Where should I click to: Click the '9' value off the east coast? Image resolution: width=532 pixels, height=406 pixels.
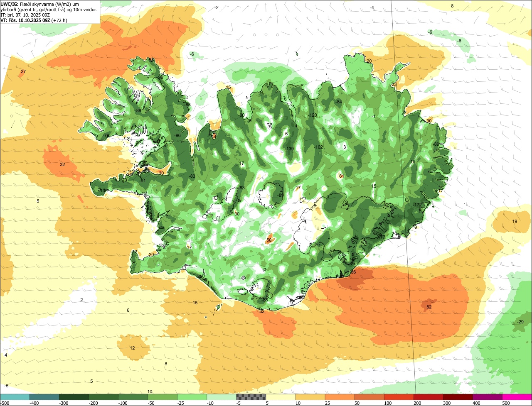(x=416, y=227)
